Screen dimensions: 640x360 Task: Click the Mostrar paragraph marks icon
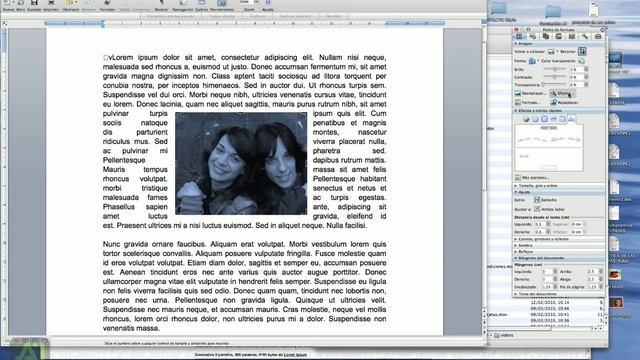click(161, 3)
